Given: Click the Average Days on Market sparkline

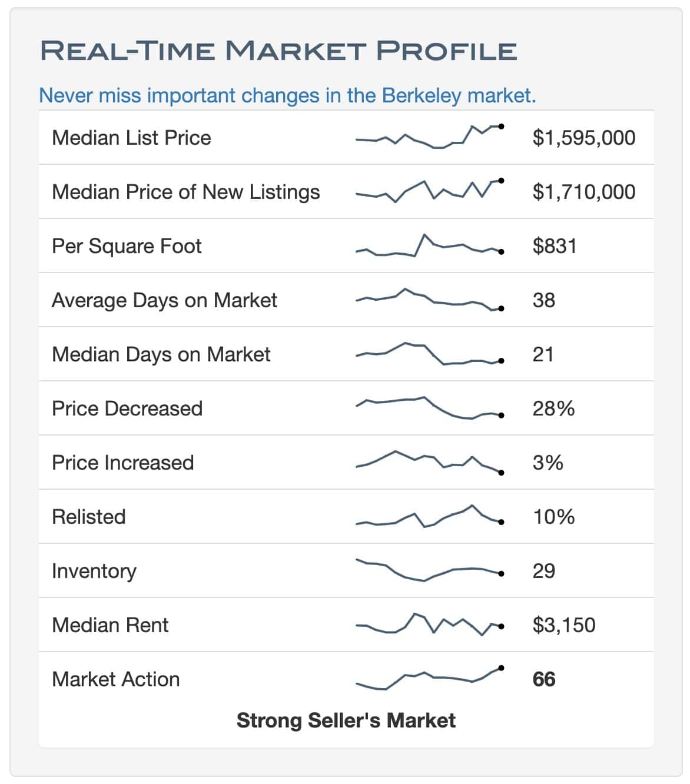Looking at the screenshot, I should coord(430,300).
